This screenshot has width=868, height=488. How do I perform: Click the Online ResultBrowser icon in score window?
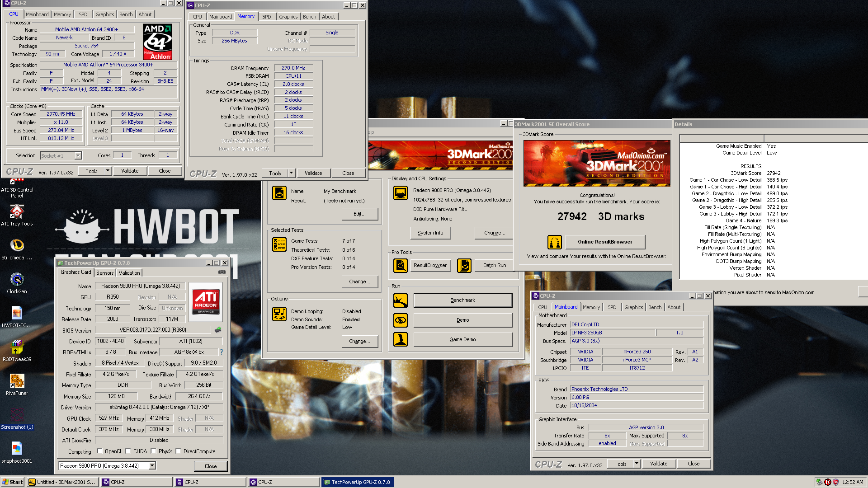554,242
